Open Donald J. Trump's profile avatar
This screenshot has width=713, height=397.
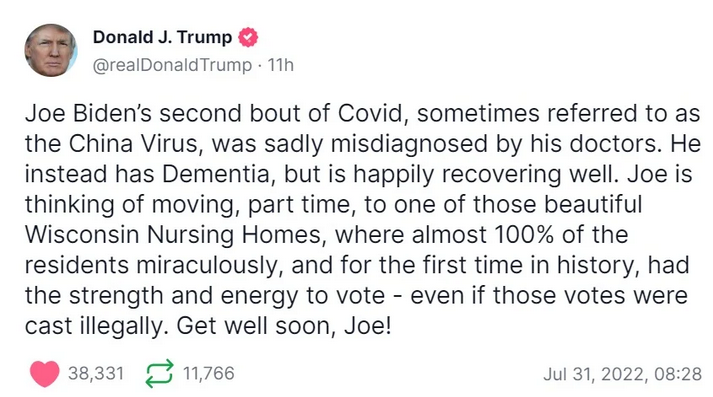[x=50, y=50]
